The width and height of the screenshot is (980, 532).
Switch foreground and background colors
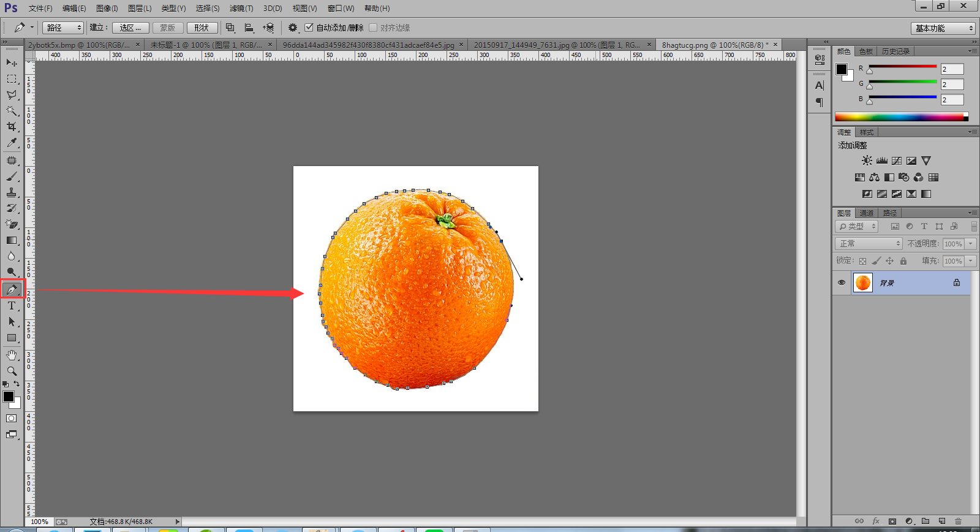pos(17,384)
